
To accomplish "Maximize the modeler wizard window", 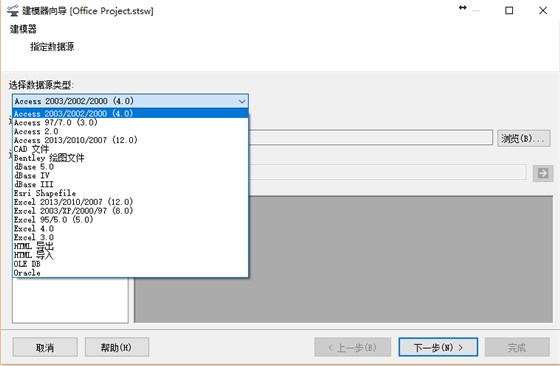I will coord(509,10).
